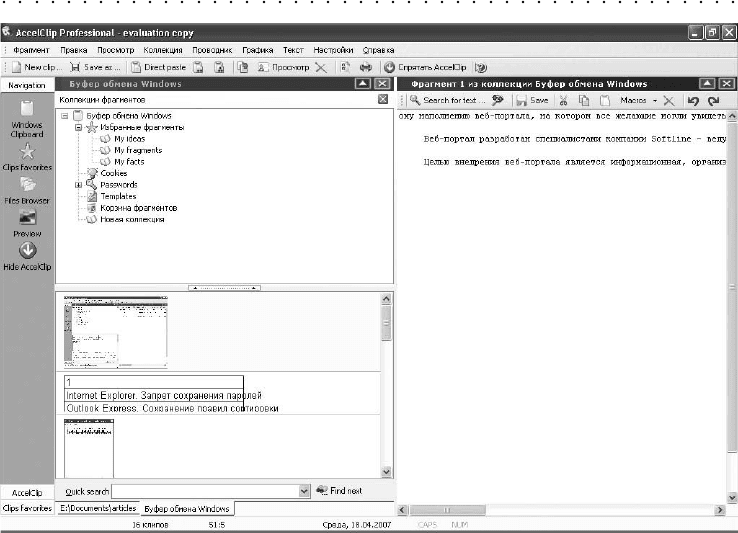Click the Hide AccelClip arrow icon
Screen dimensions: 738x533
click(28, 250)
